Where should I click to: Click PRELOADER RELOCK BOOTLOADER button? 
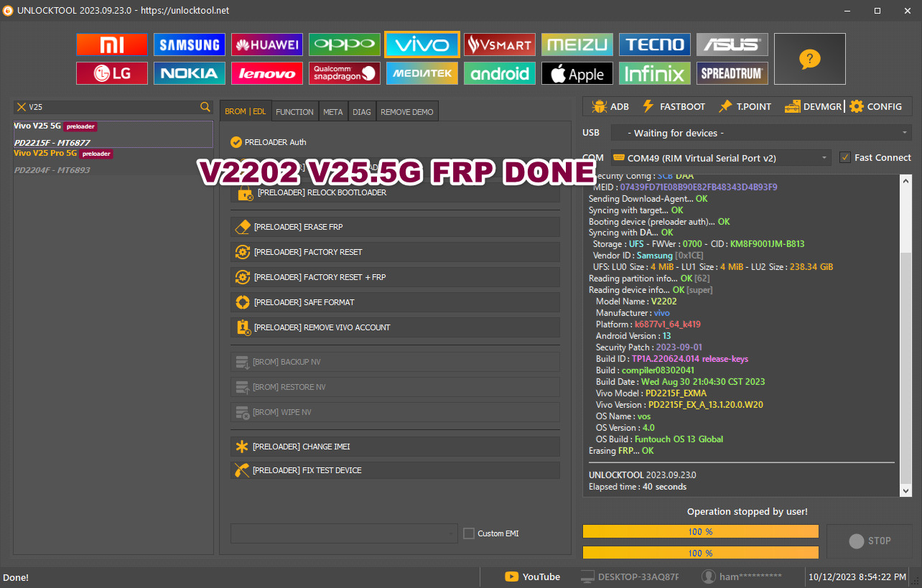395,192
